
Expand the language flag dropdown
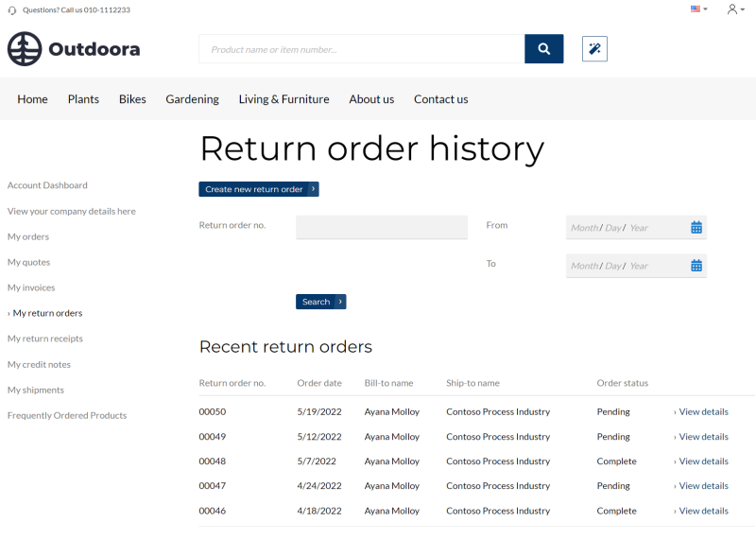(x=698, y=9)
